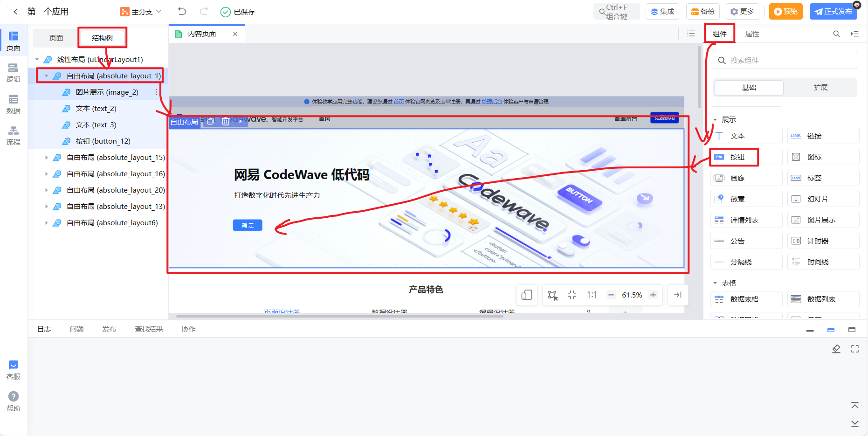Expand the absolute_layout6 node
Screen dimensions: 868x436
(x=47, y=223)
